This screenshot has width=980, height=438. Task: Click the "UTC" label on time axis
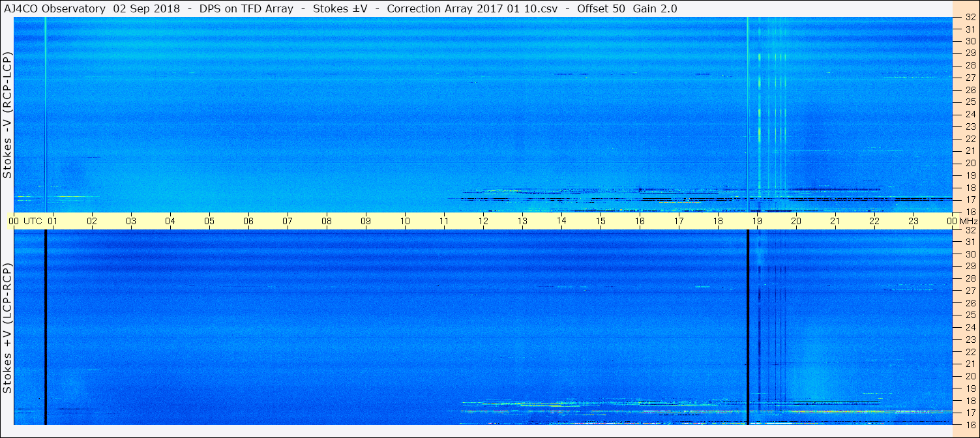[x=33, y=222]
